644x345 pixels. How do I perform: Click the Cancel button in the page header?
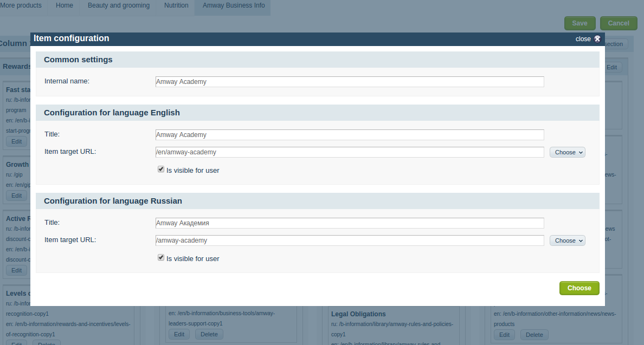pyautogui.click(x=618, y=23)
